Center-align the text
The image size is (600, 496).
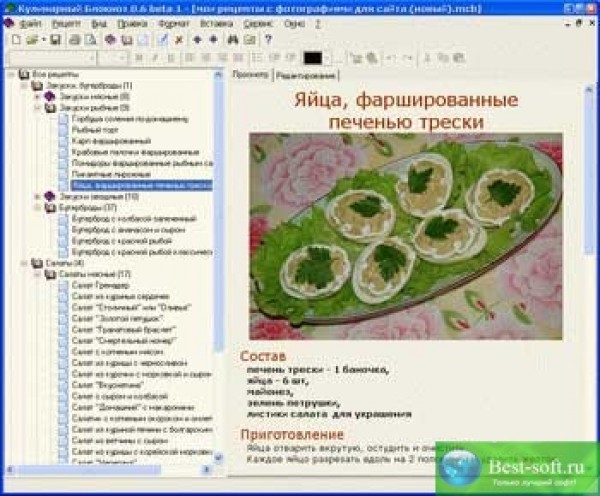206,58
